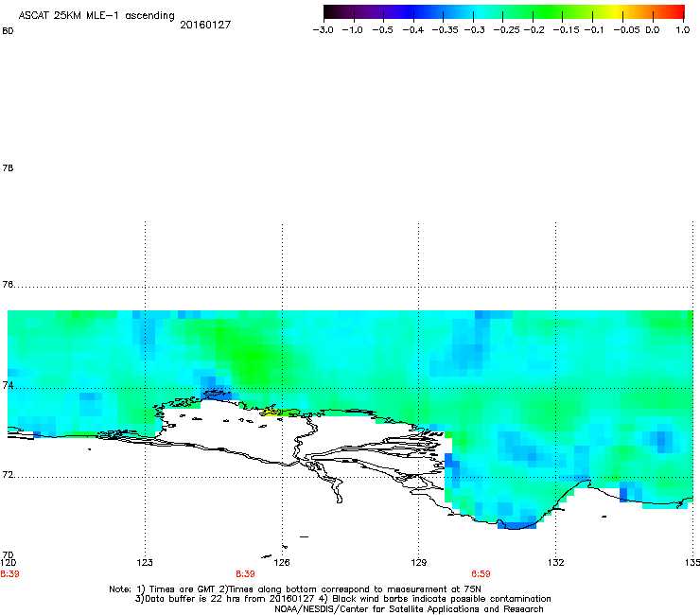700x615 pixels.
Task: Click the '-3.0' color scale label
Action: 323,30
